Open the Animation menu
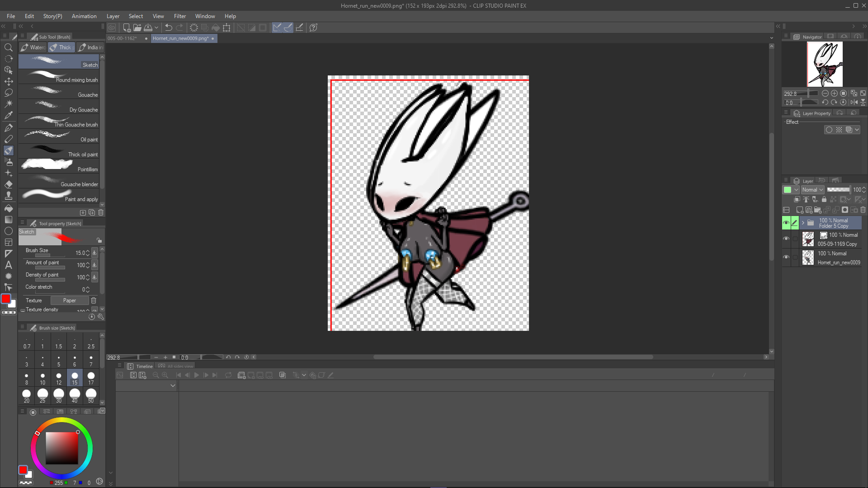 click(x=84, y=16)
